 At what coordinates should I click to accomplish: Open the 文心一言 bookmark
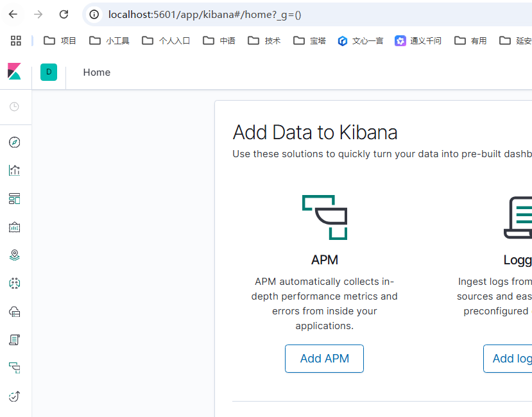pyautogui.click(x=361, y=40)
